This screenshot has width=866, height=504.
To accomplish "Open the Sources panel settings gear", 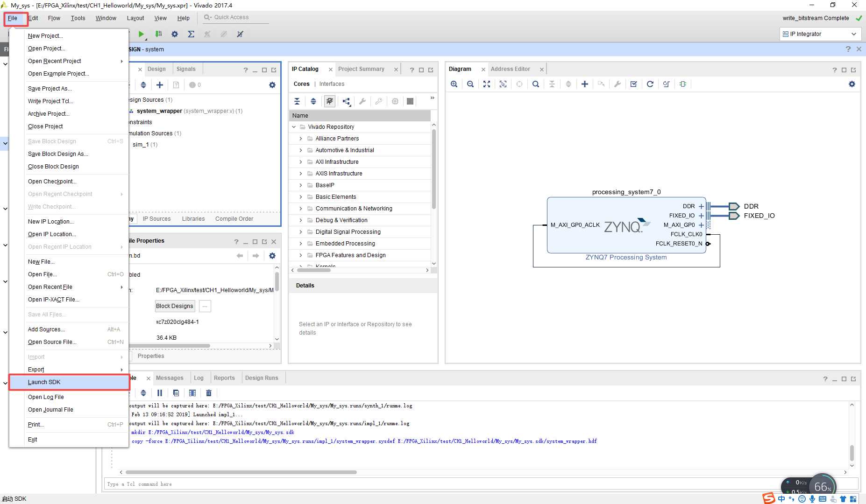I will pos(272,85).
